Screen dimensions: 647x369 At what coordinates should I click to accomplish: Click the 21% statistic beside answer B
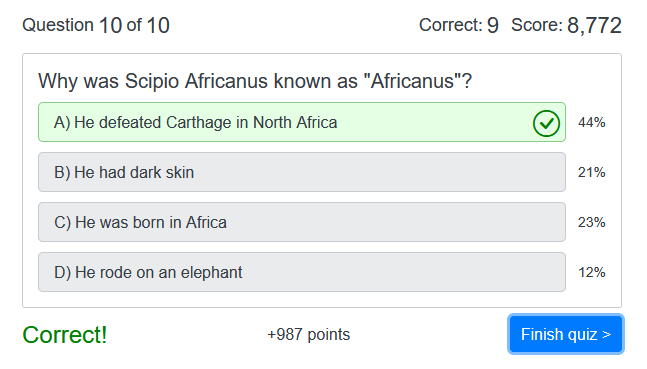pos(591,173)
